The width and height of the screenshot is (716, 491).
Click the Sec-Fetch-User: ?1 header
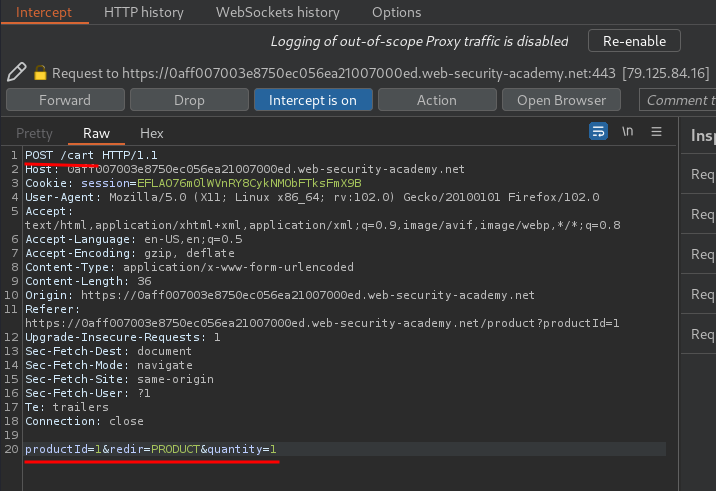(x=88, y=393)
